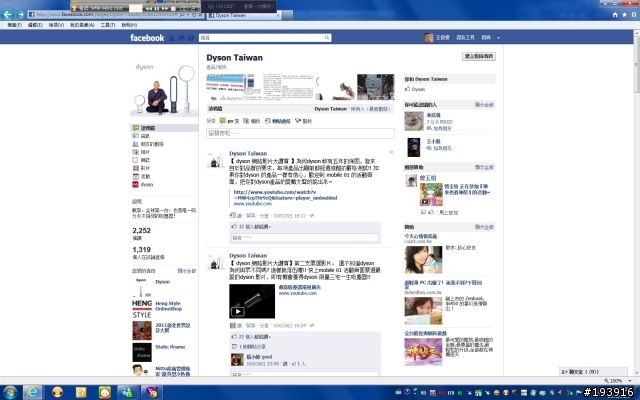Open the Facebook friend requests icon
Screen dimensions: 640x400
pyautogui.click(x=172, y=38)
